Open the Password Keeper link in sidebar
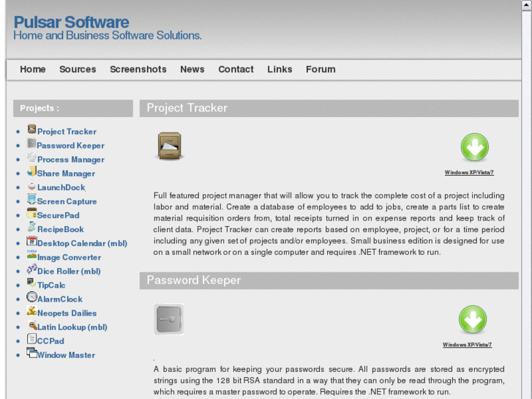Screen dimensions: 532x399 pyautogui.click(x=70, y=146)
